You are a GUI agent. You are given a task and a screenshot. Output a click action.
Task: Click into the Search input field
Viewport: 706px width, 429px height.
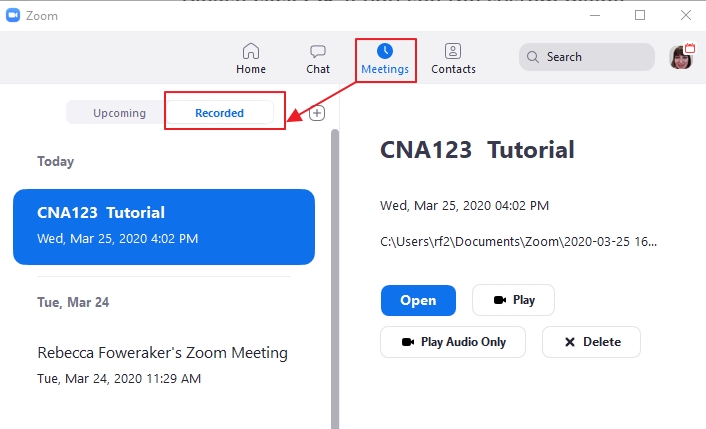(587, 57)
